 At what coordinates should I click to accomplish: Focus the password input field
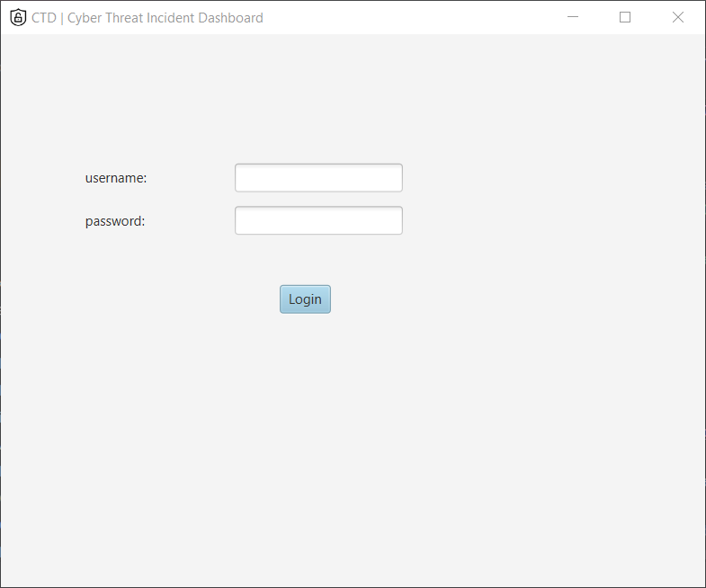click(x=318, y=220)
